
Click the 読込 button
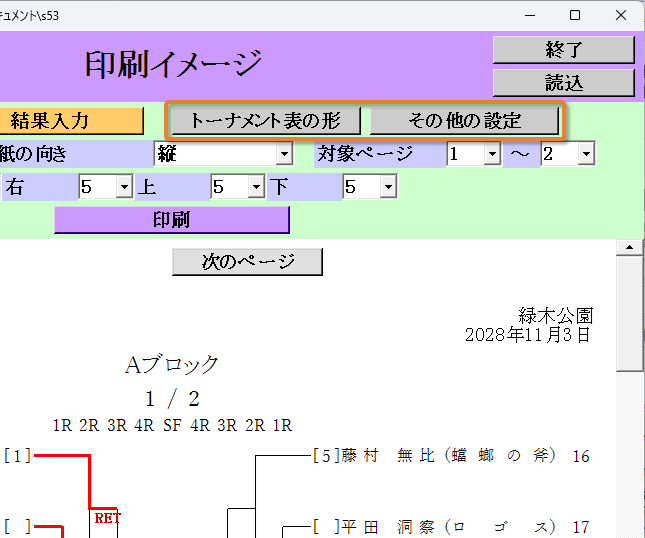tap(564, 83)
